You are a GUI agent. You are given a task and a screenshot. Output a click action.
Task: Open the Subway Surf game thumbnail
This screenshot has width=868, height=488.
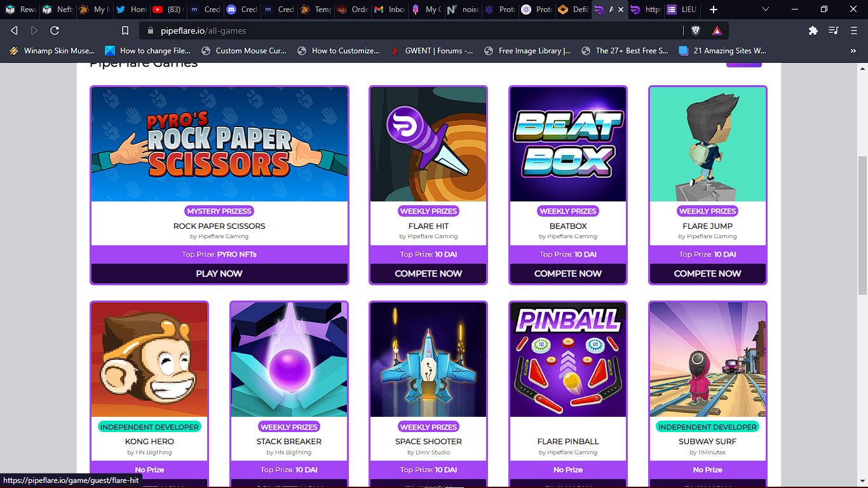708,360
